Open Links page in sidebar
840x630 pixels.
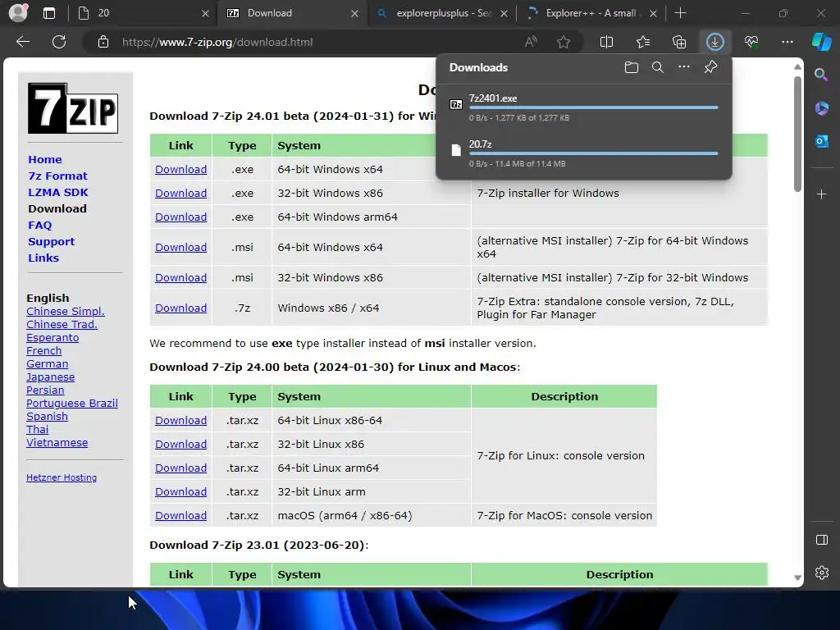tap(43, 258)
